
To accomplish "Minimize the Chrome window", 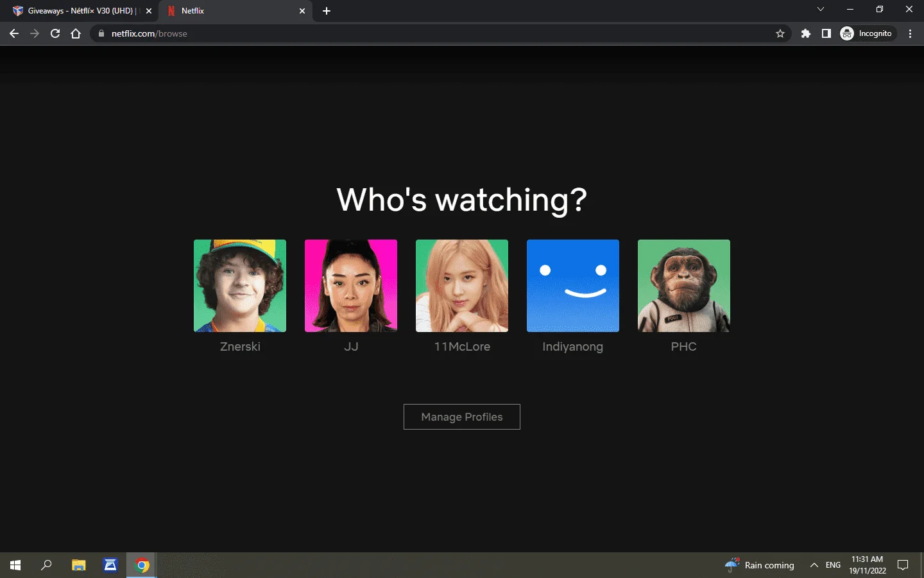I will click(x=850, y=10).
